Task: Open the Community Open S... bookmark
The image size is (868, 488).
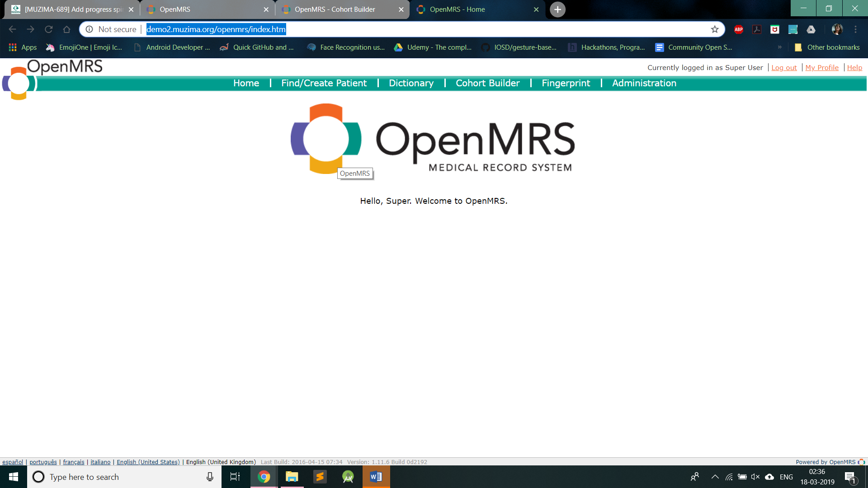Action: pyautogui.click(x=694, y=47)
